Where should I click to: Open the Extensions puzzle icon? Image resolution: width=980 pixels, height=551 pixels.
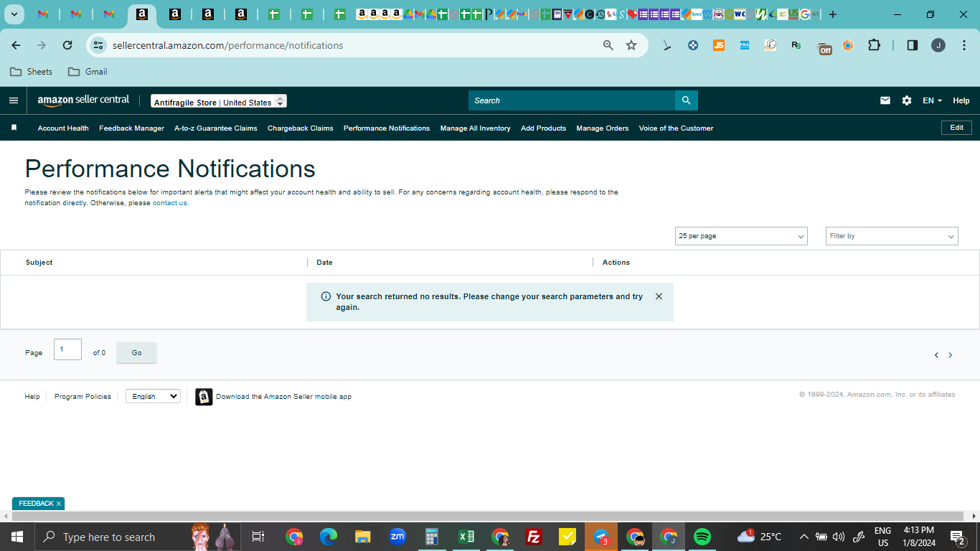874,45
